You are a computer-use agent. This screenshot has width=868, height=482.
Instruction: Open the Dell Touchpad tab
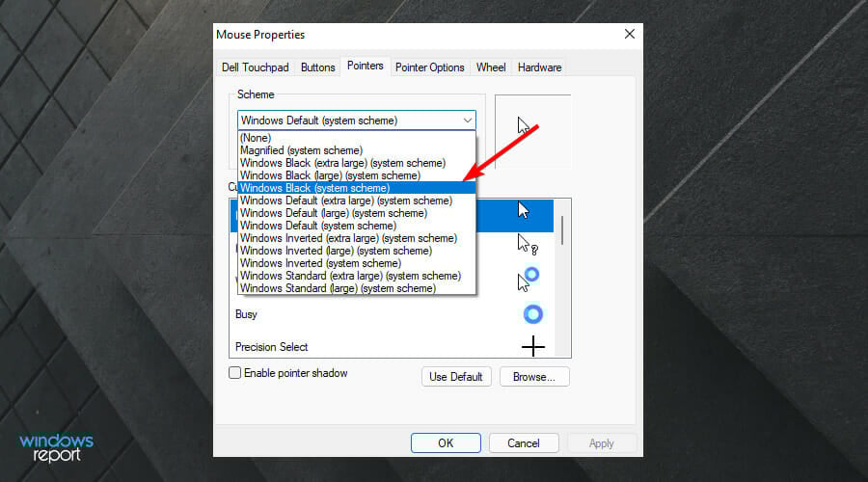[256, 67]
